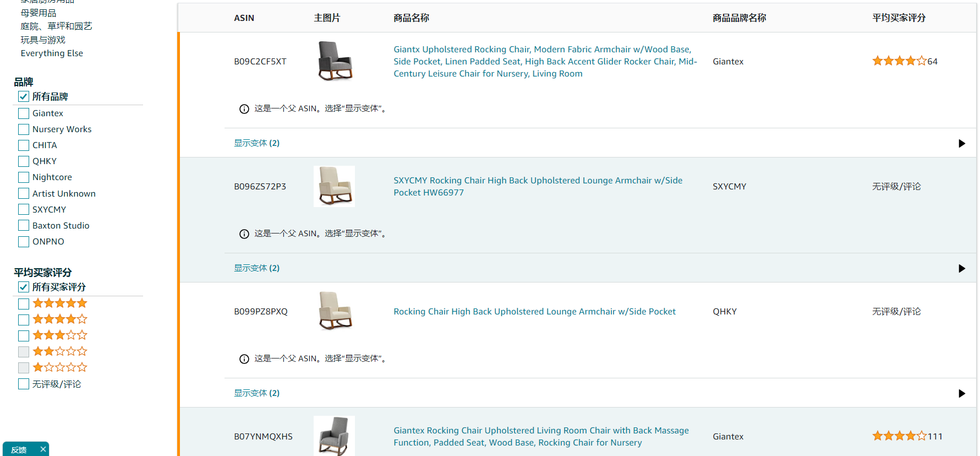Viewport: 980px width, 456px height.
Task: Expand variants arrow for the B09C2CF5XT row
Action: pos(962,143)
